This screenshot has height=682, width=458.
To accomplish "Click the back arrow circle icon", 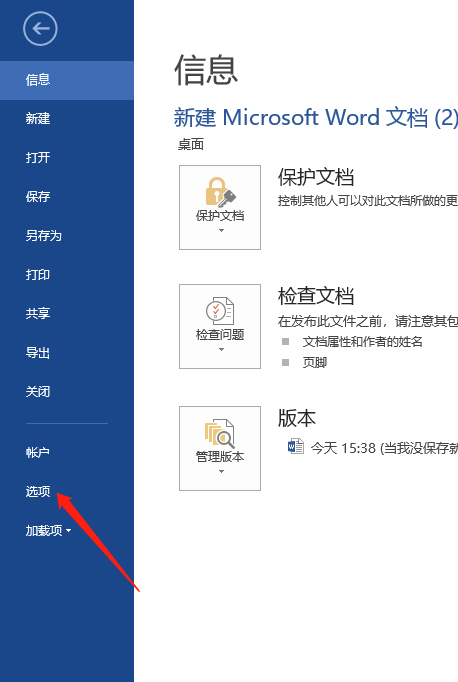I will (x=40, y=29).
